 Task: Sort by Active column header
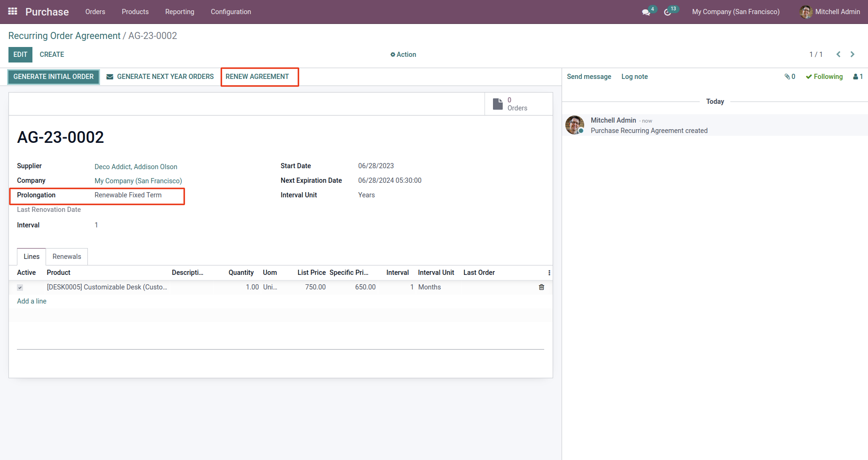point(26,273)
